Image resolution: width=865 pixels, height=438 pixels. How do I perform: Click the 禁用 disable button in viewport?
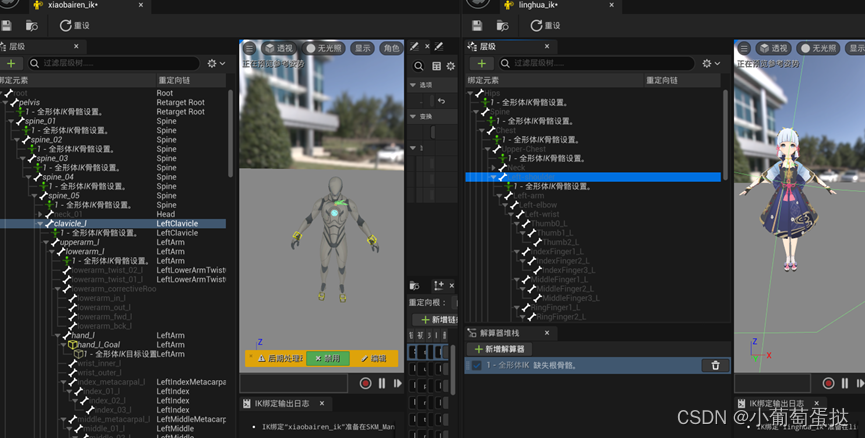pyautogui.click(x=328, y=359)
